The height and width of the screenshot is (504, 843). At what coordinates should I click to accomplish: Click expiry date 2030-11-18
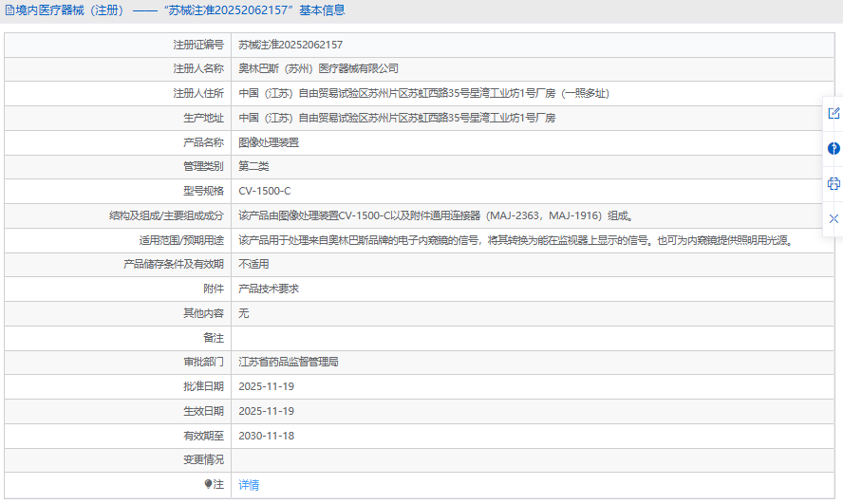coord(266,436)
